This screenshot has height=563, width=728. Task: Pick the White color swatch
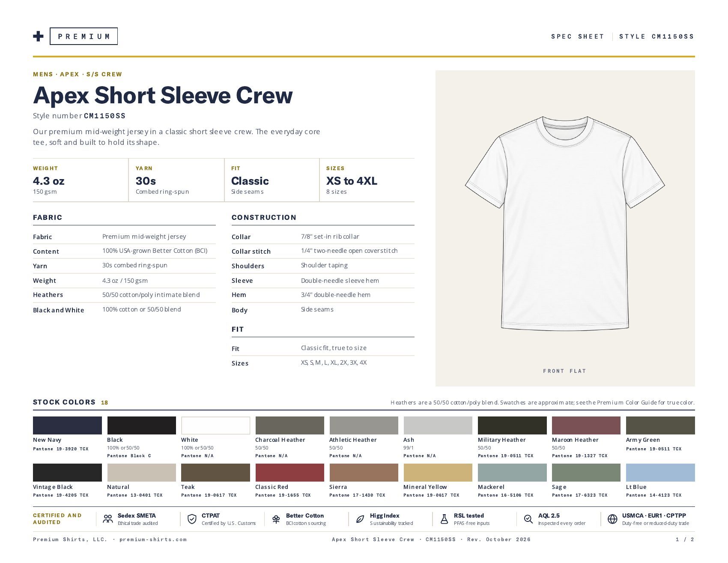pos(215,425)
